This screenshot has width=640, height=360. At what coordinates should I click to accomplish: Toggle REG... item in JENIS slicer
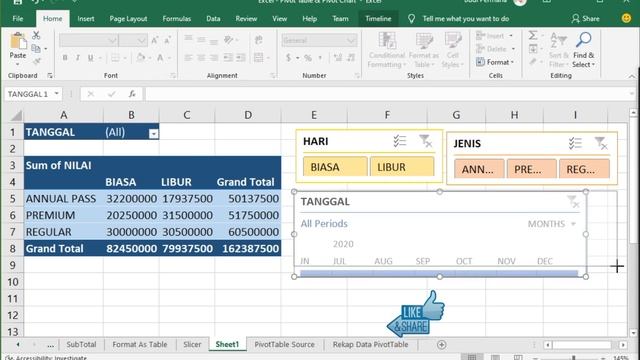point(584,169)
